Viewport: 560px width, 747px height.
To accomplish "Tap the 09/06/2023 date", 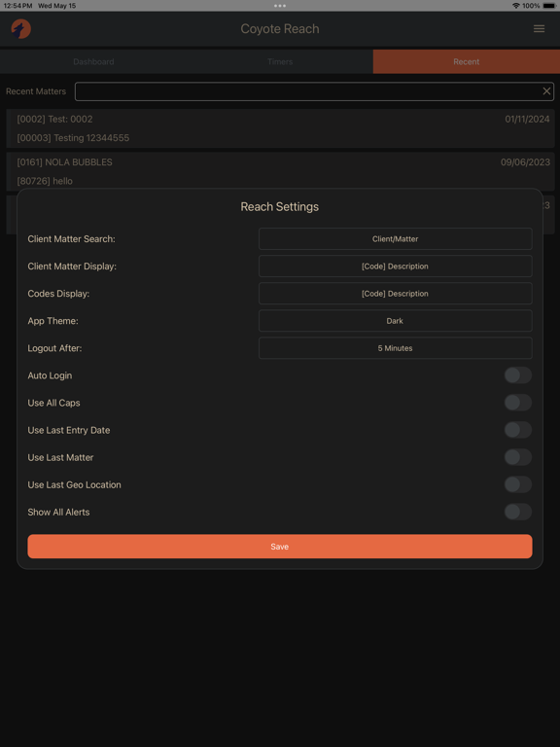I will [525, 162].
